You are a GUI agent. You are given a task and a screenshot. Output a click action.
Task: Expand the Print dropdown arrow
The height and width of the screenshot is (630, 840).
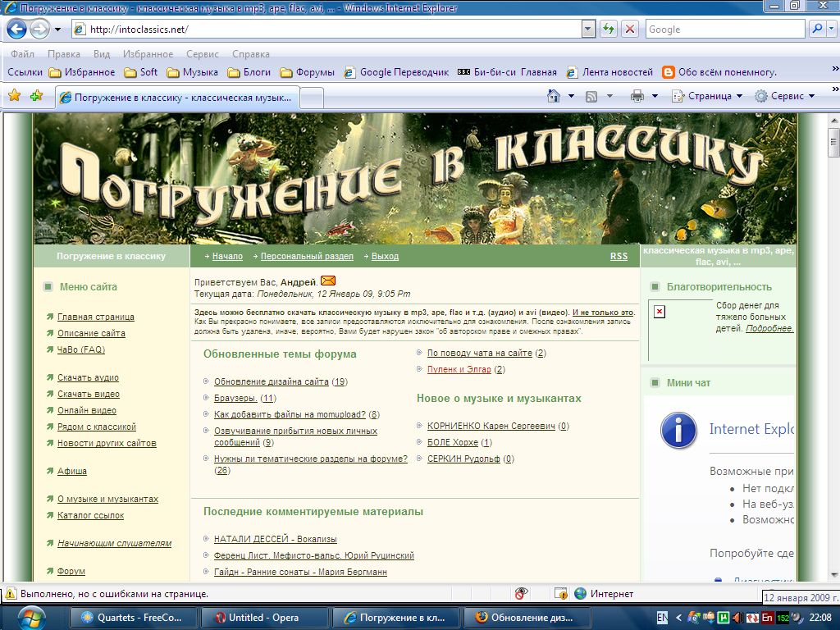click(x=655, y=97)
